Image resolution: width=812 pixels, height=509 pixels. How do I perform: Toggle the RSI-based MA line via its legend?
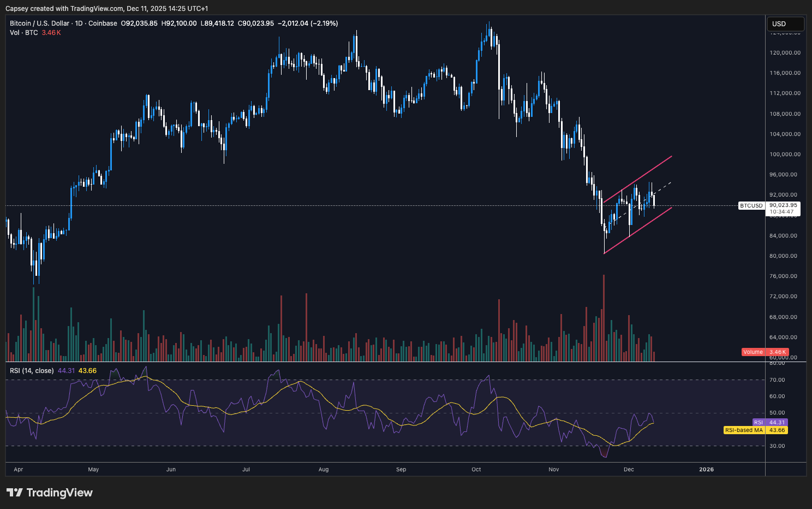[88, 370]
